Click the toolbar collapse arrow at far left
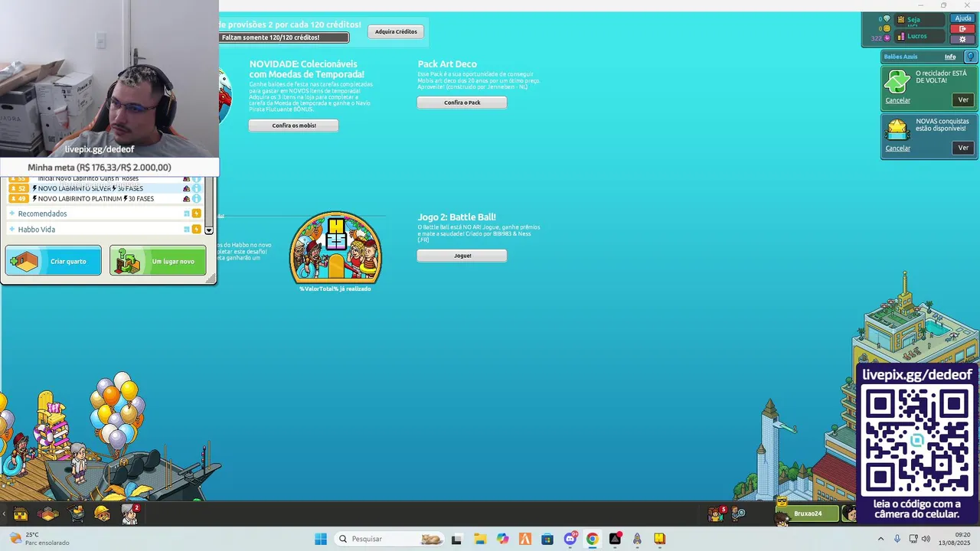The width and height of the screenshot is (980, 551). pyautogui.click(x=4, y=514)
